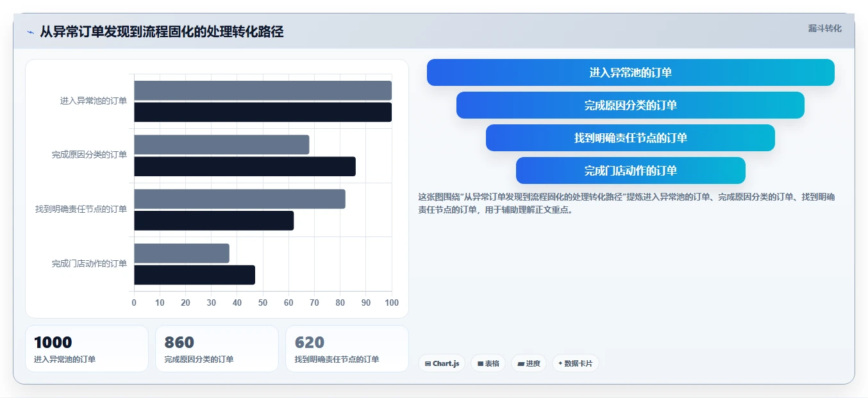Viewport: 868px width, 398px height.
Task: Click the label under the 620 stat value
Action: pos(337,360)
